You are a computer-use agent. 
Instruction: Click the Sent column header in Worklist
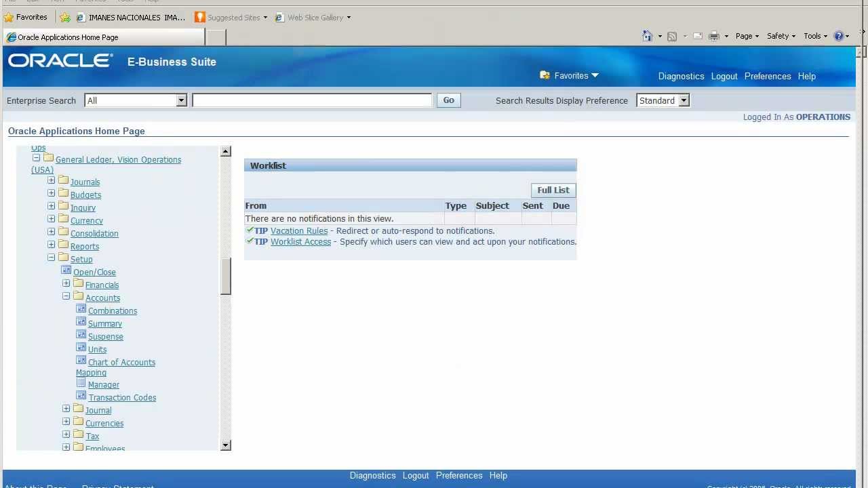(532, 205)
